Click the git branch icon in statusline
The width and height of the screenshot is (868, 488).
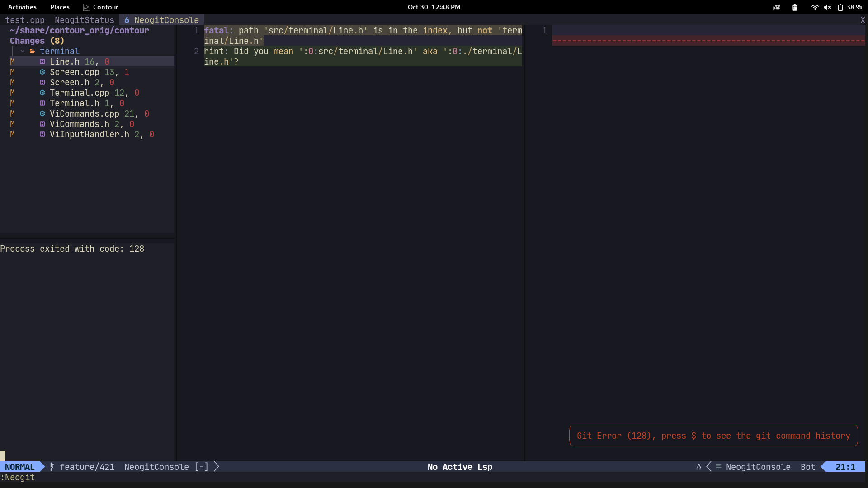[x=52, y=467]
